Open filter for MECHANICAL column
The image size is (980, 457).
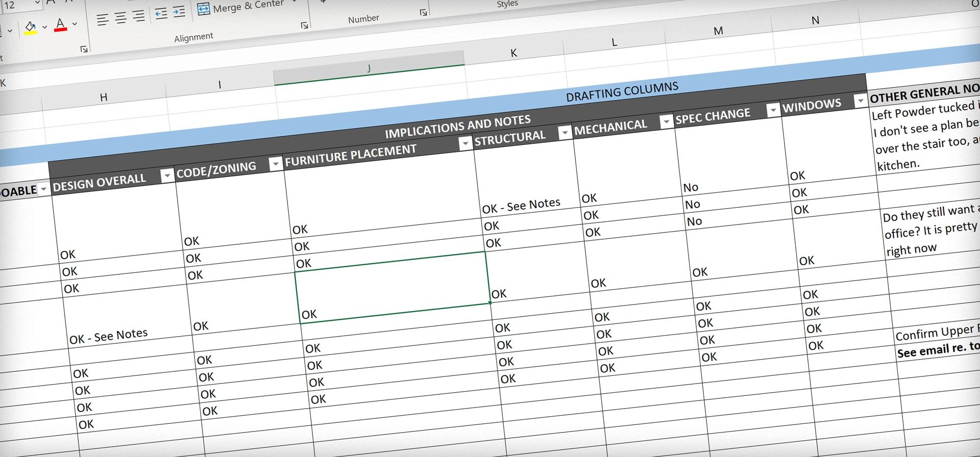(666, 121)
